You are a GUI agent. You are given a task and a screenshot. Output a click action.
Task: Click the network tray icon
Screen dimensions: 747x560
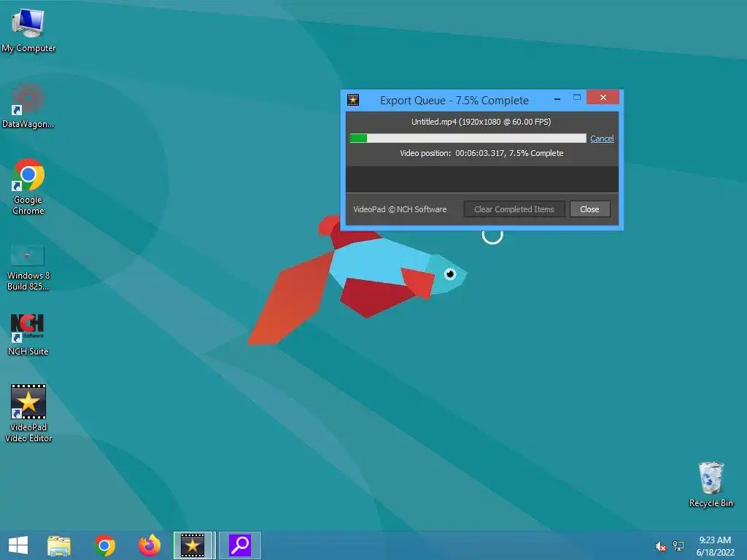(678, 545)
